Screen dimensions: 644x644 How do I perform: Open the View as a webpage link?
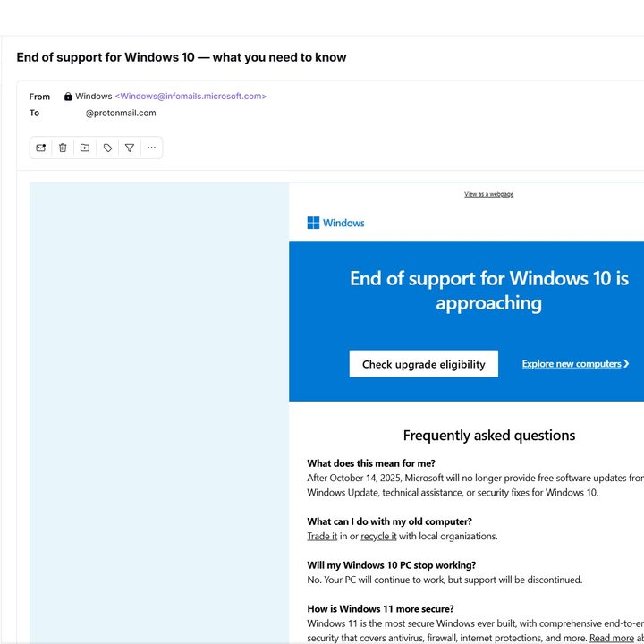(488, 194)
